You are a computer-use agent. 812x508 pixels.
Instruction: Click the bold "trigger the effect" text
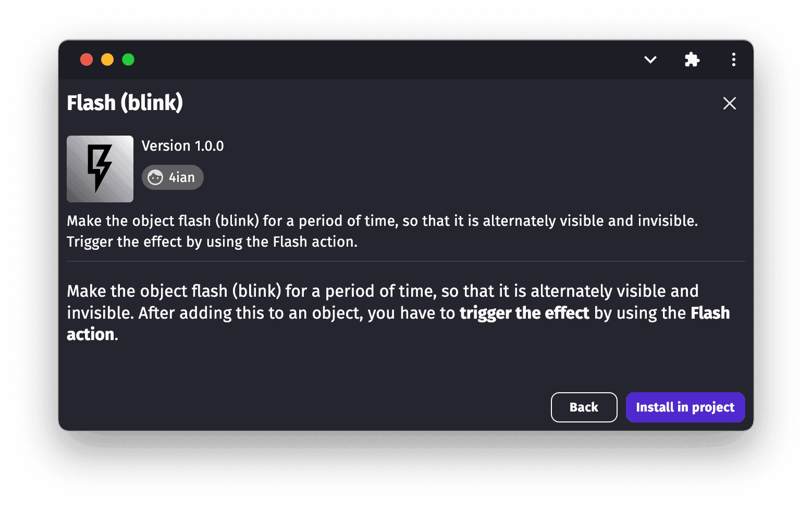524,313
